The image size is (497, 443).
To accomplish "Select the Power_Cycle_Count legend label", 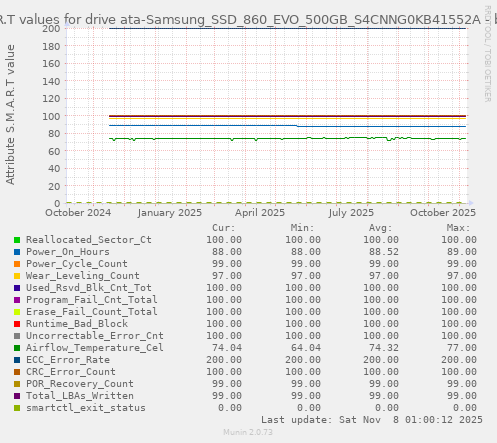I will [x=77, y=264].
